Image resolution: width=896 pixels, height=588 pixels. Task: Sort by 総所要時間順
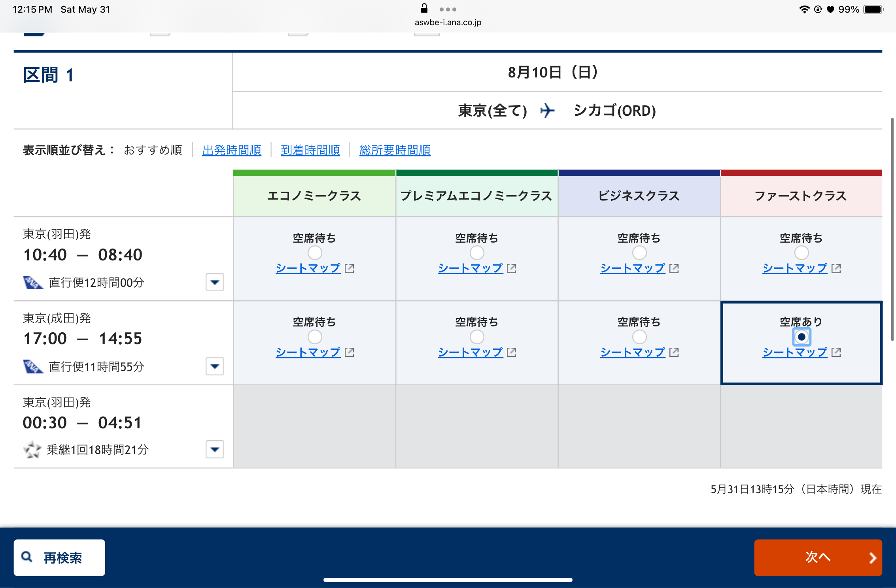[395, 150]
